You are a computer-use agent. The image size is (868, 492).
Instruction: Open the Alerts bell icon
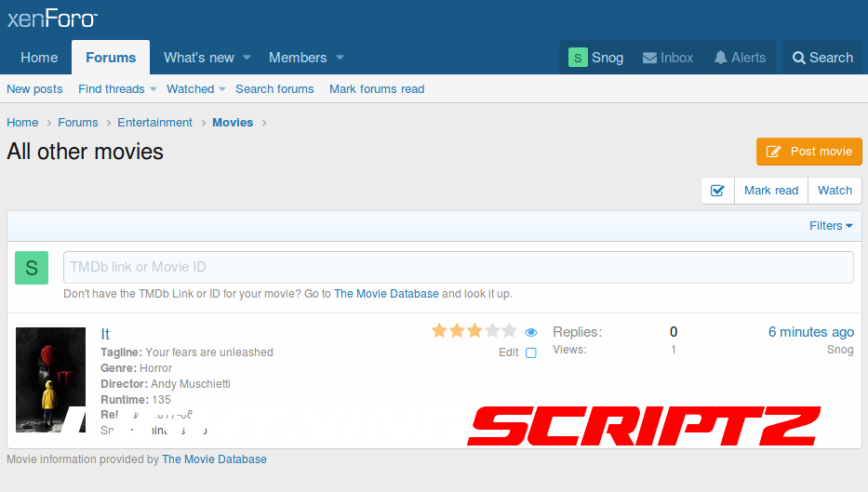tap(721, 58)
